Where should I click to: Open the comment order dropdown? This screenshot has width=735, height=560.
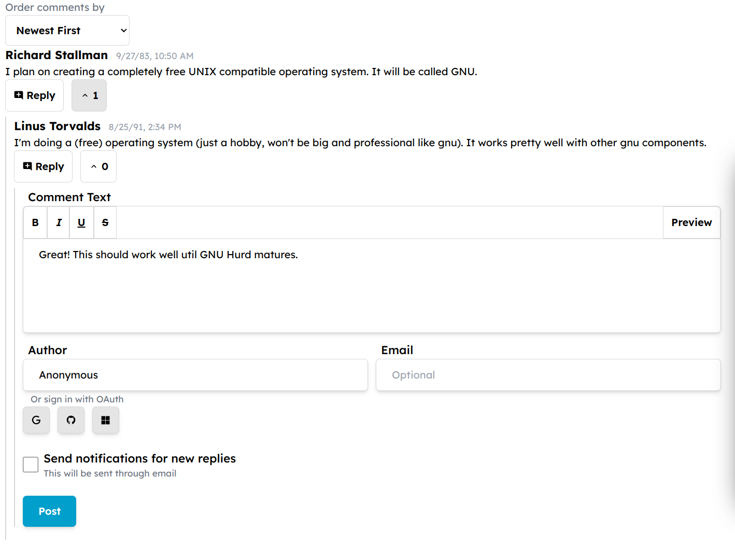(67, 31)
